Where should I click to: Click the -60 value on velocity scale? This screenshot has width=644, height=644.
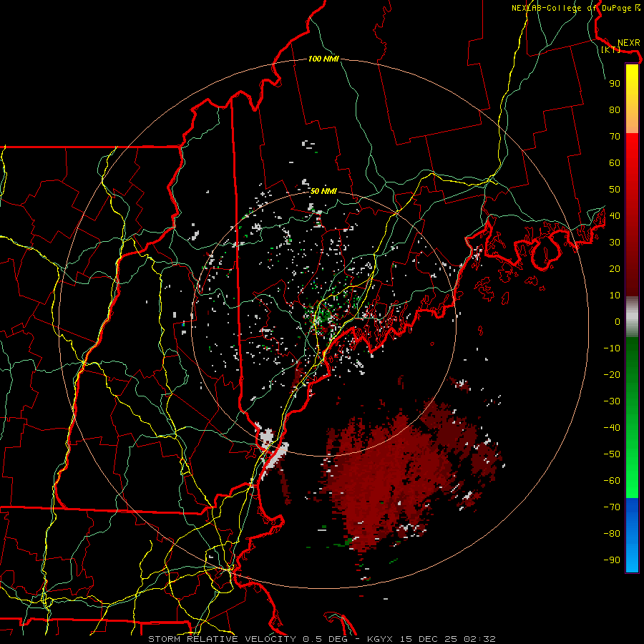[x=612, y=481]
